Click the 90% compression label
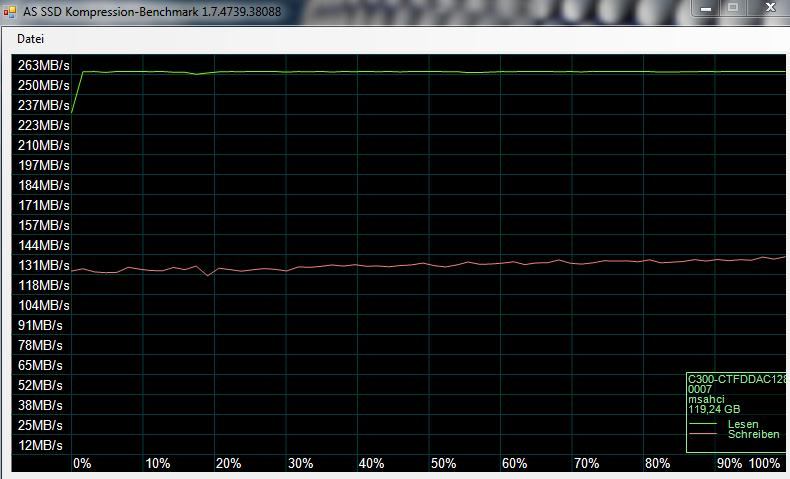Screen dimensions: 790x479 pos(730,463)
